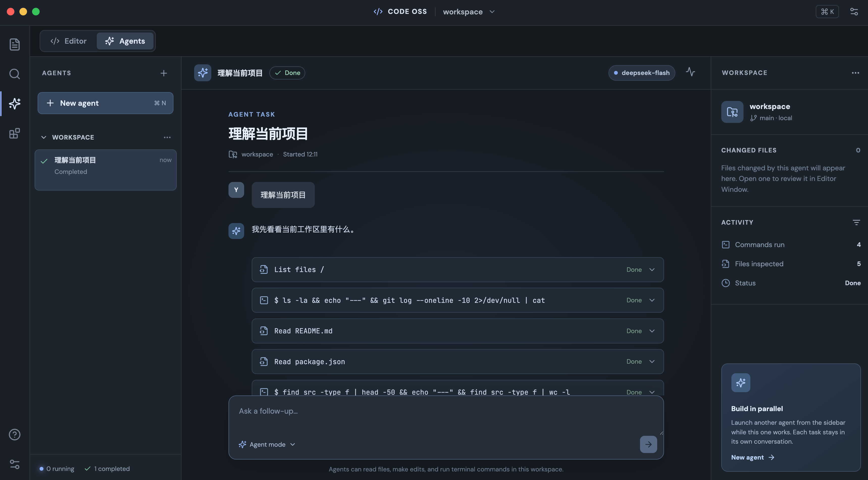Viewport: 868px width, 480px height.
Task: Open the activity pulse icon near deepseek-flash
Action: tap(691, 72)
